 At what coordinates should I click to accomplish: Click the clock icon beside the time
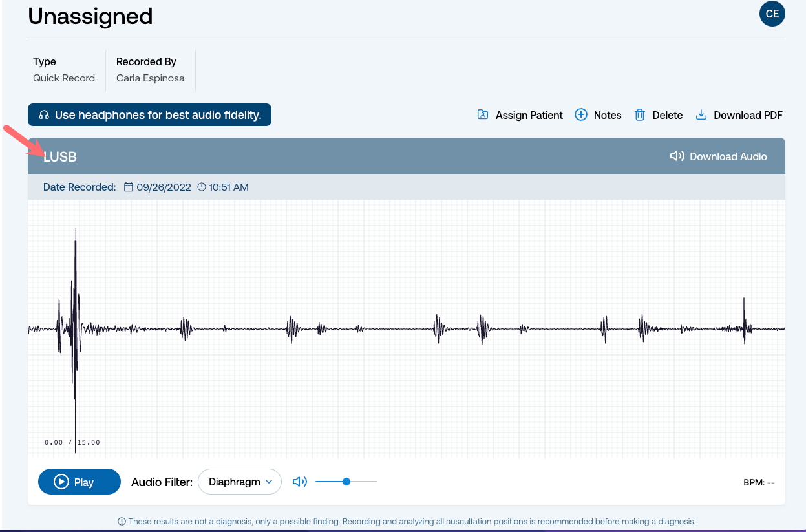coord(202,187)
